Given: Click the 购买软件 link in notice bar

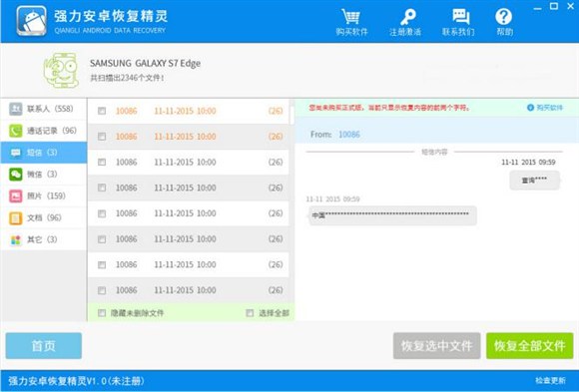Looking at the screenshot, I should point(545,108).
